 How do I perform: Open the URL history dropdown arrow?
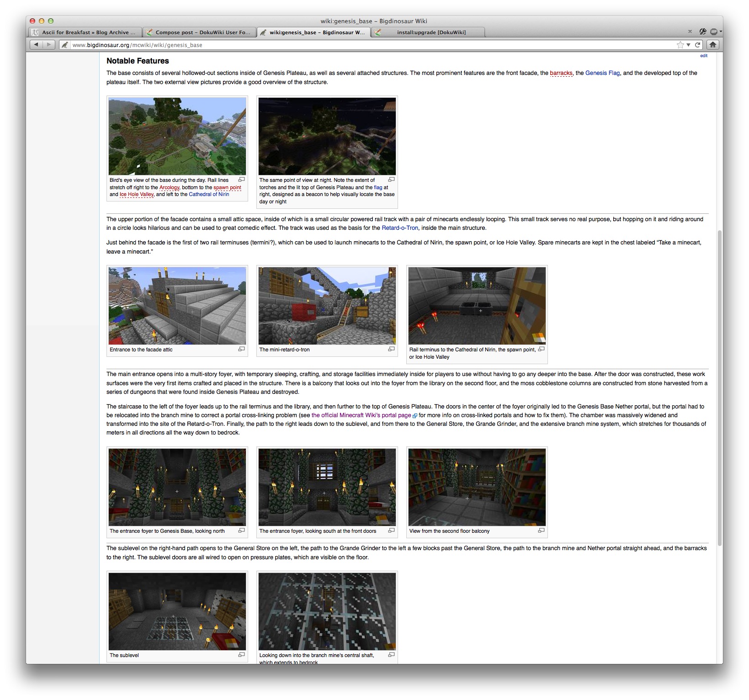click(688, 45)
